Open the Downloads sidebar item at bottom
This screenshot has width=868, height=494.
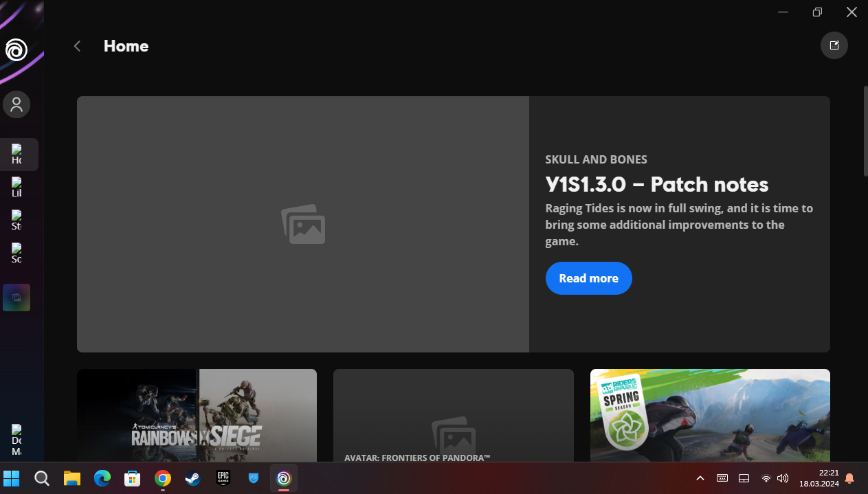pyautogui.click(x=16, y=440)
